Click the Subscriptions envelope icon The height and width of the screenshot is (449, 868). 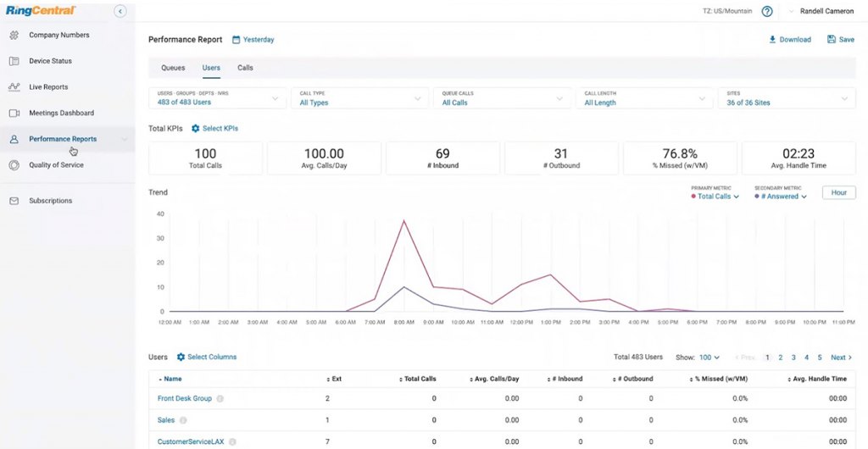(14, 201)
